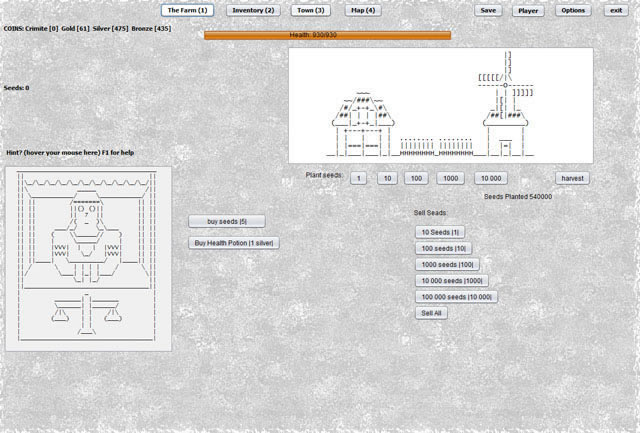
Task: Harvest the planted seeds
Action: tap(572, 178)
